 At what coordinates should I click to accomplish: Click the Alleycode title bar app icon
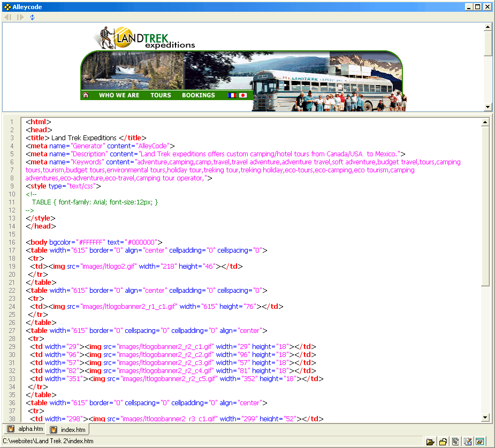[x=7, y=7]
